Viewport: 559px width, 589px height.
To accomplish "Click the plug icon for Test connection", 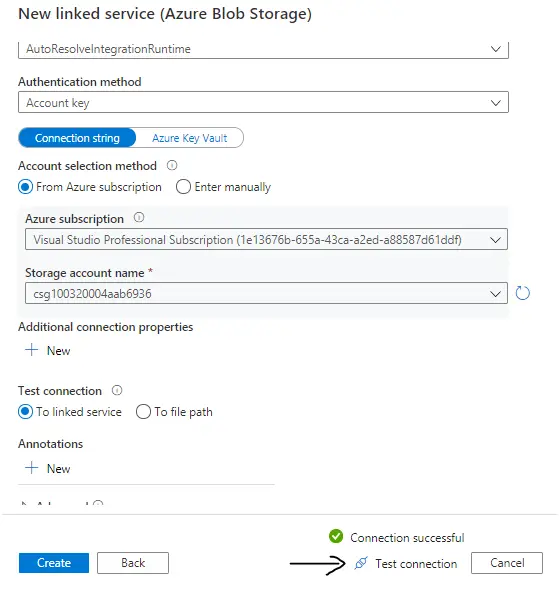I will 361,563.
